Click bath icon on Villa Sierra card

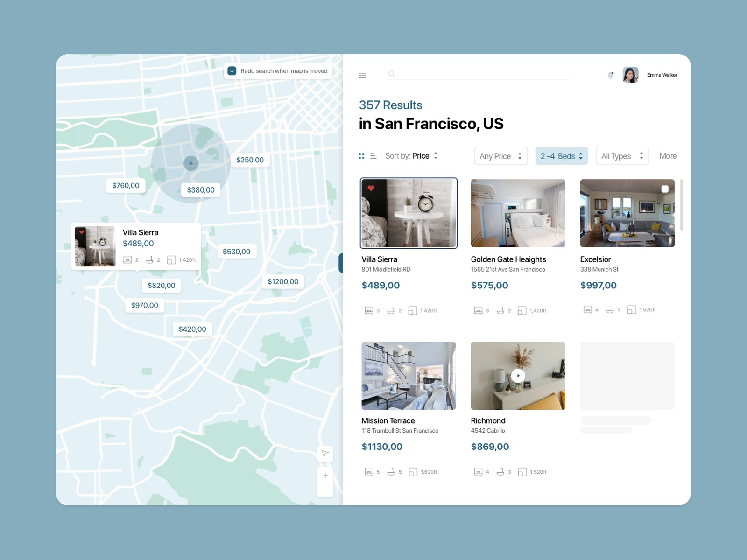point(391,310)
